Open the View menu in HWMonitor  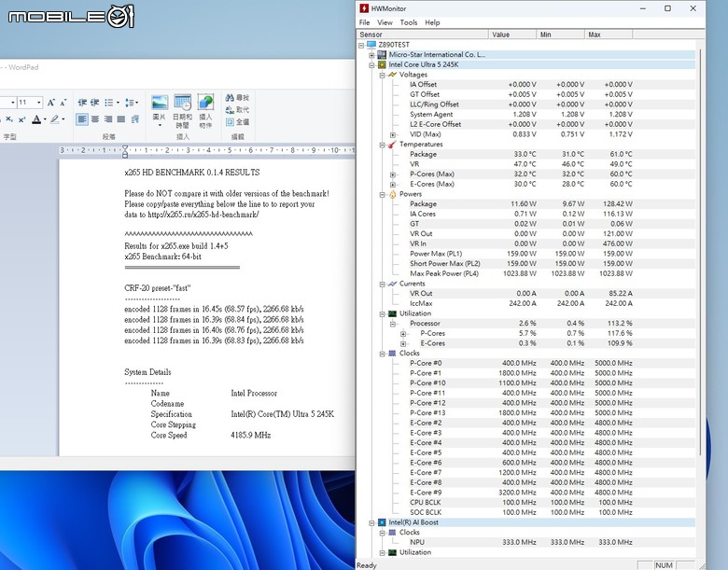click(385, 22)
